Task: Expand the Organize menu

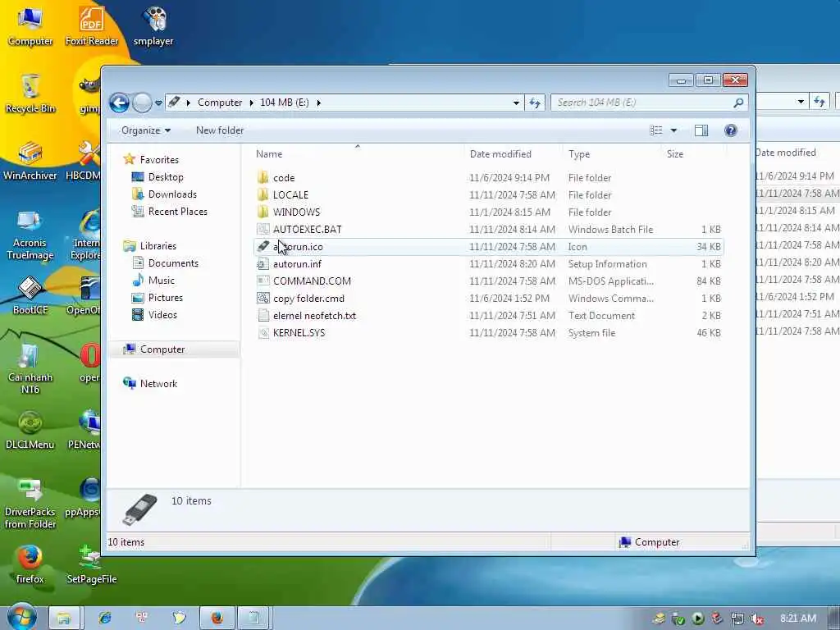Action: coord(146,130)
